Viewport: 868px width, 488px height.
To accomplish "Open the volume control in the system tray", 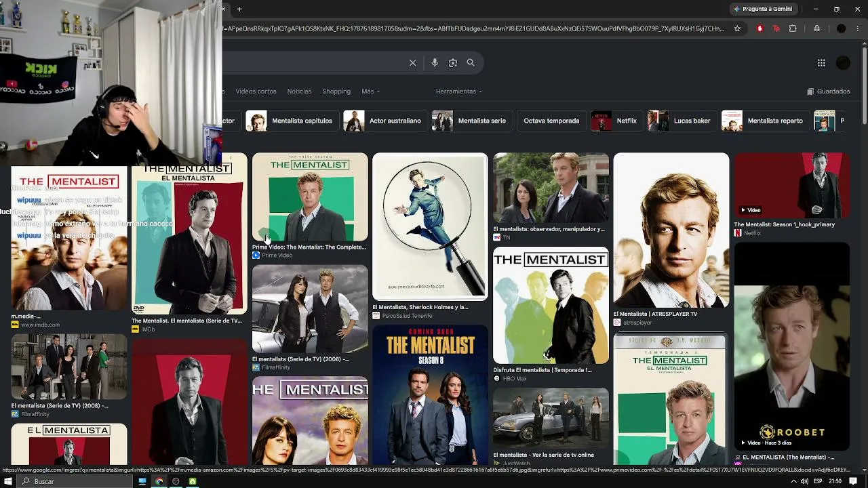I will point(804,481).
